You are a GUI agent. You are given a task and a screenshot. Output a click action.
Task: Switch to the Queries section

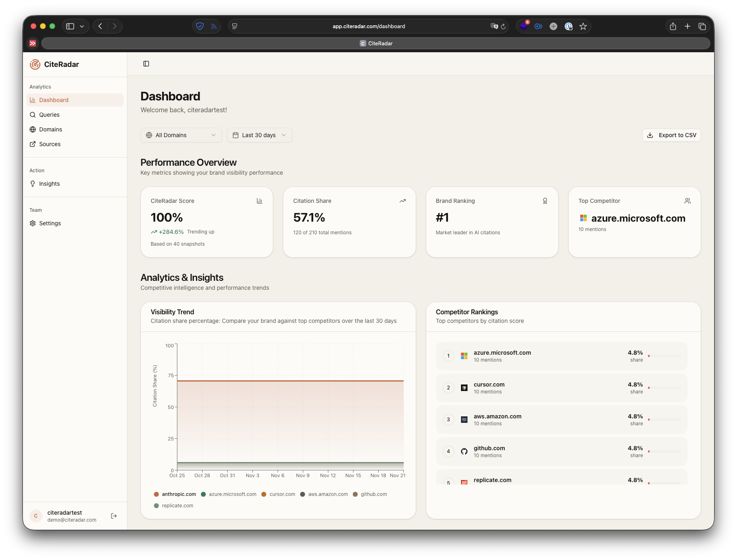point(49,115)
